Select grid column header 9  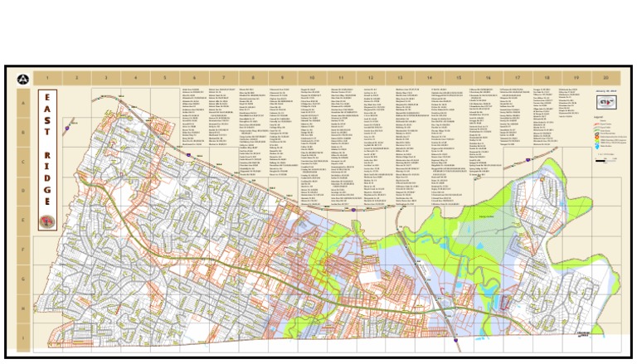tap(282, 78)
